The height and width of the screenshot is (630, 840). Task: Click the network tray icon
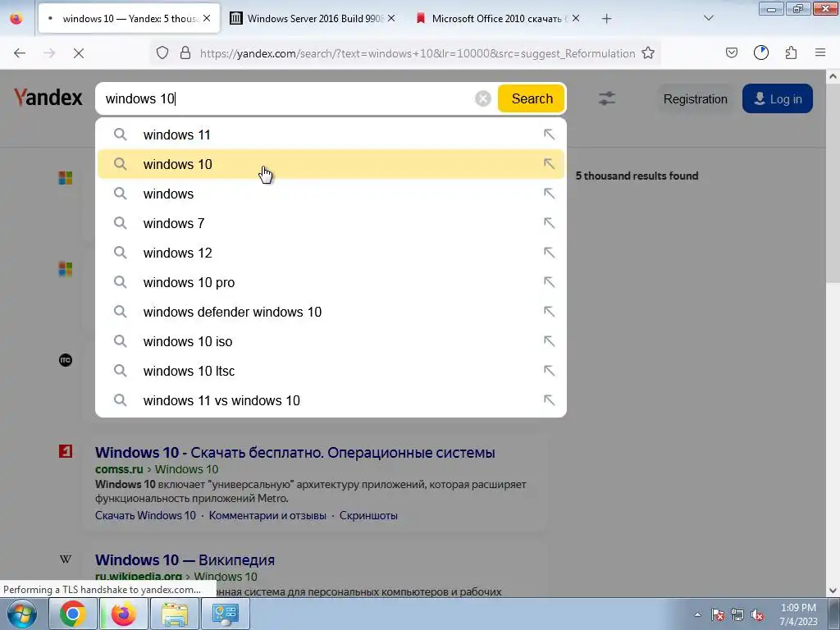click(x=737, y=614)
